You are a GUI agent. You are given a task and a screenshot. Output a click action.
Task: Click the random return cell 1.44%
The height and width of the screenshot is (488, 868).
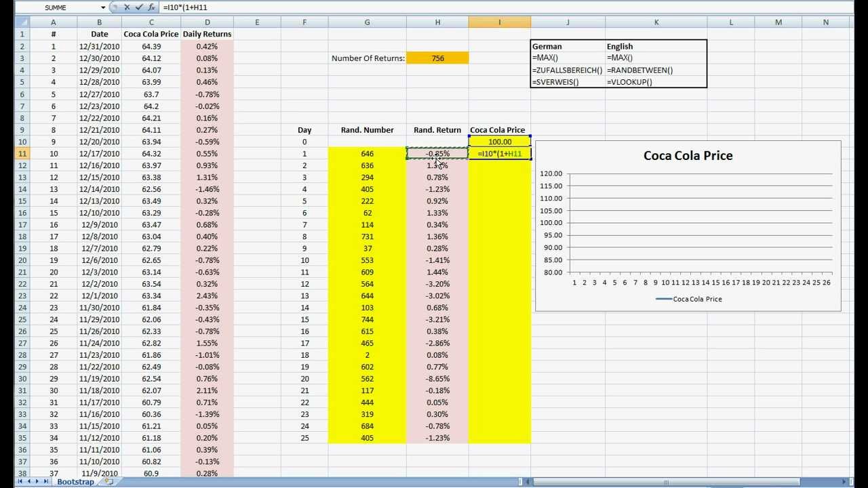pos(437,272)
